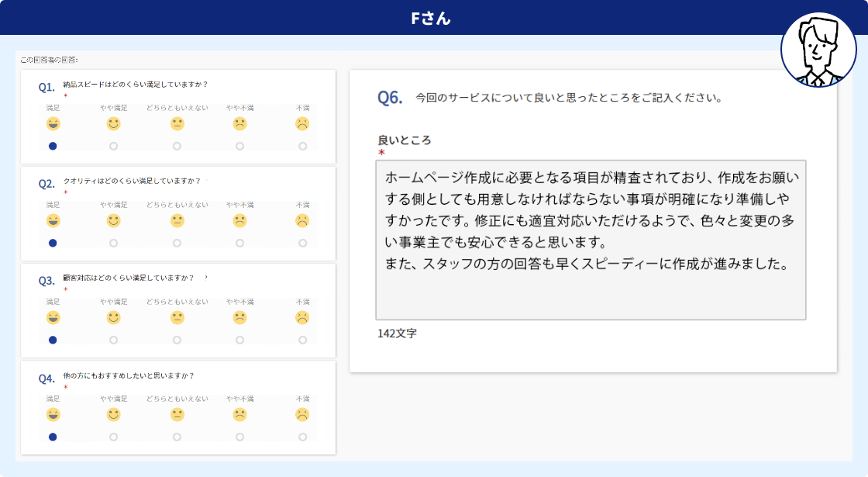
Task: Select the Q1 満足 selected radio button
Action: coord(53,146)
